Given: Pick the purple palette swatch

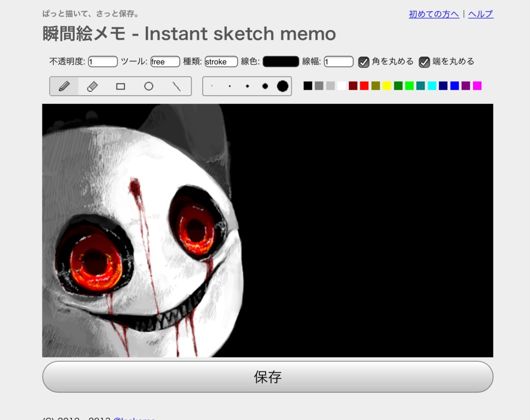Looking at the screenshot, I should [466, 86].
